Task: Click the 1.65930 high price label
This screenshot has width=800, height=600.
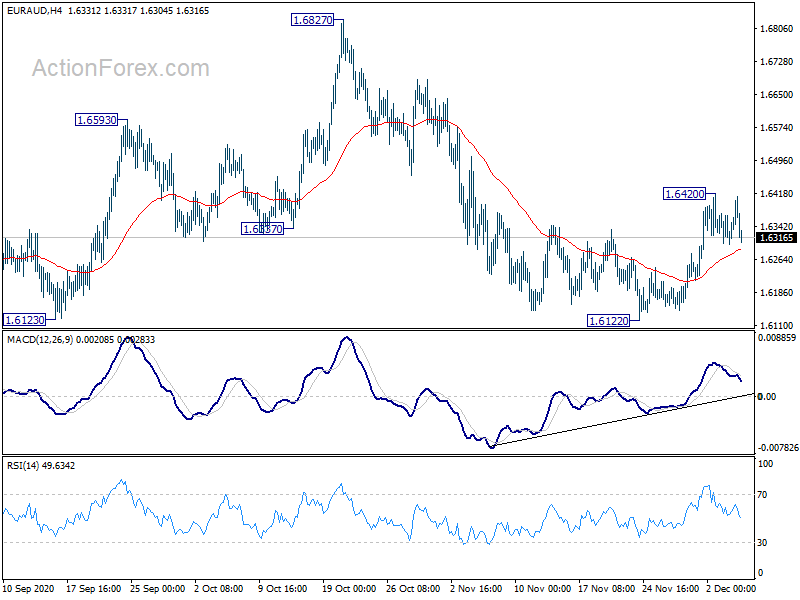Action: pyautogui.click(x=96, y=120)
